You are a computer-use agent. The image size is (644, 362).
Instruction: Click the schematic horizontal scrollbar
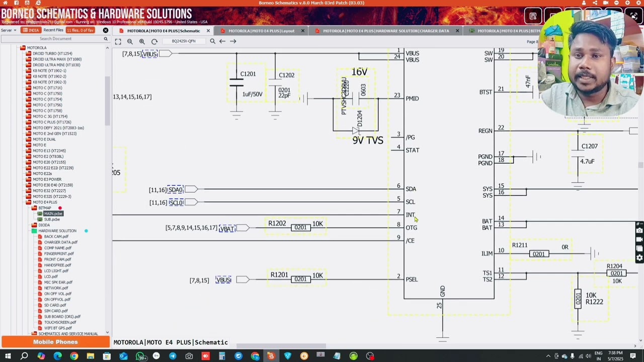click(281, 346)
